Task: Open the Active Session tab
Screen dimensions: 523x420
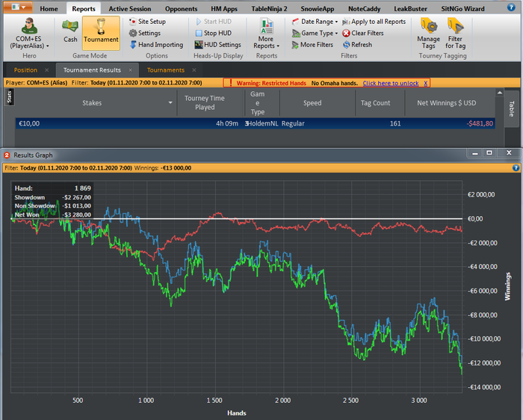Action: point(130,9)
